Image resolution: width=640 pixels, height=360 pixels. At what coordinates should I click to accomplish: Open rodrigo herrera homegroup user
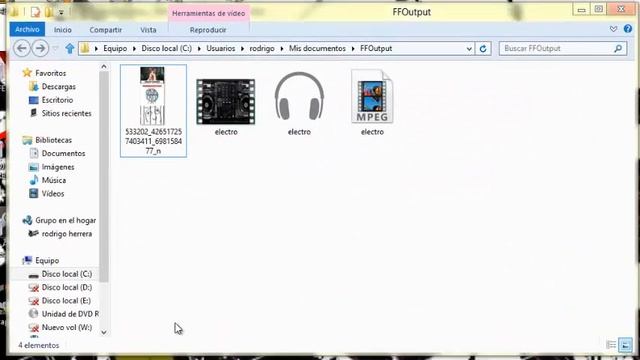tap(67, 234)
